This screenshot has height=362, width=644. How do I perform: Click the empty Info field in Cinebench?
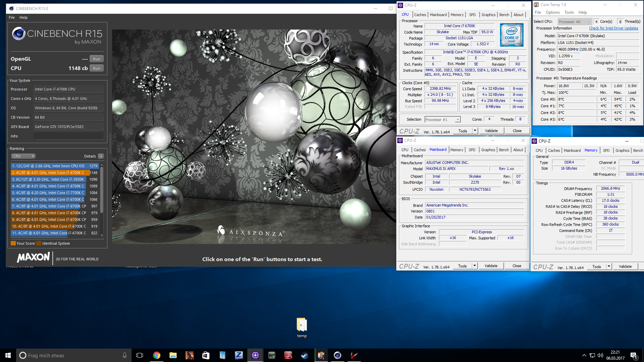click(68, 136)
